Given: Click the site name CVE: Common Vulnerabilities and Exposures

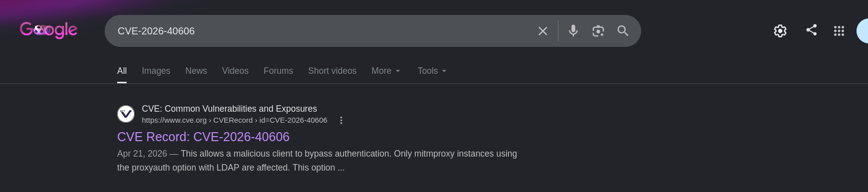Looking at the screenshot, I should tap(229, 109).
